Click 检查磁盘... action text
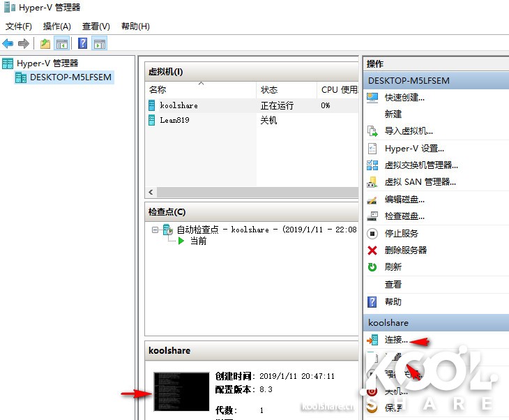 [404, 216]
